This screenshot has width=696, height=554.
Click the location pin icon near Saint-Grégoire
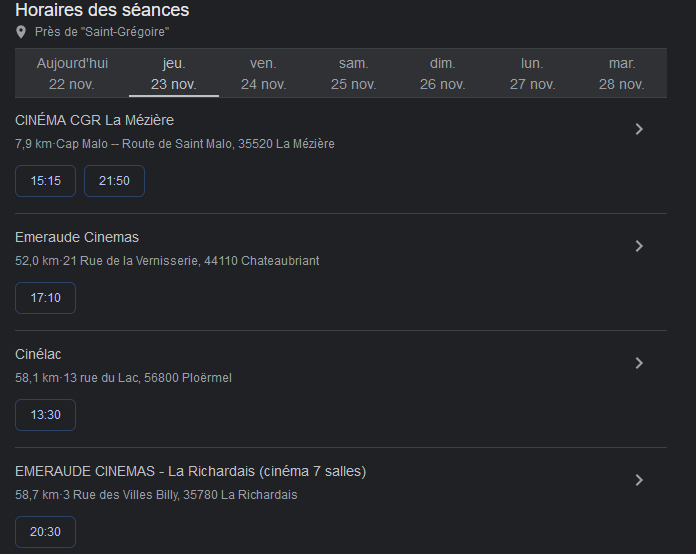[21, 32]
